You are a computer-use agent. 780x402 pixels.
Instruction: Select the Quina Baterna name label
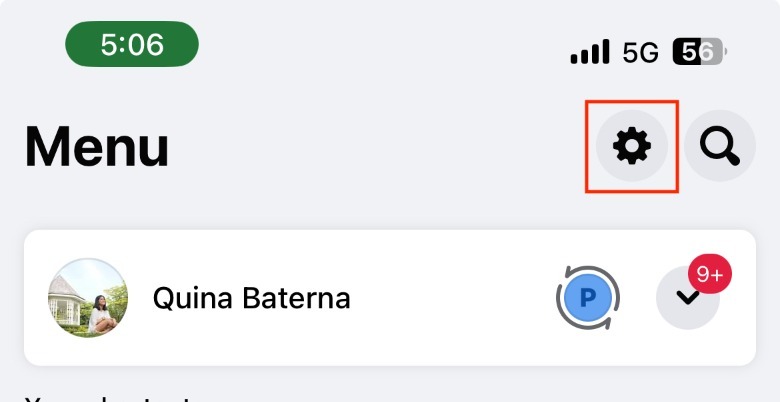coord(251,298)
